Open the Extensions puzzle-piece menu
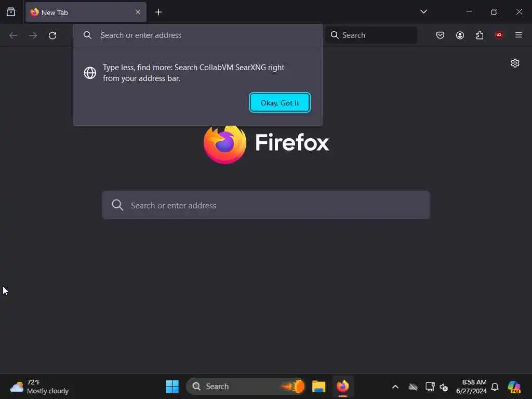532x399 pixels. click(480, 35)
